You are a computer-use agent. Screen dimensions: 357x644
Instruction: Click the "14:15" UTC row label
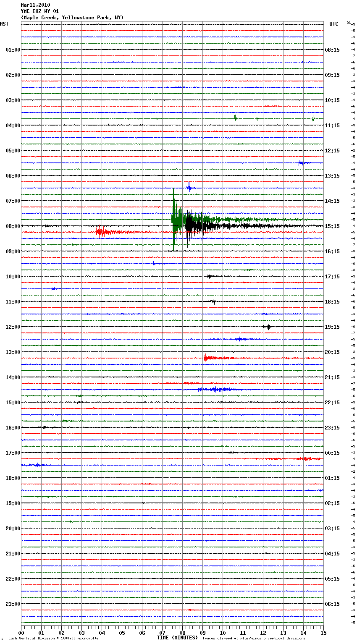[332, 201]
